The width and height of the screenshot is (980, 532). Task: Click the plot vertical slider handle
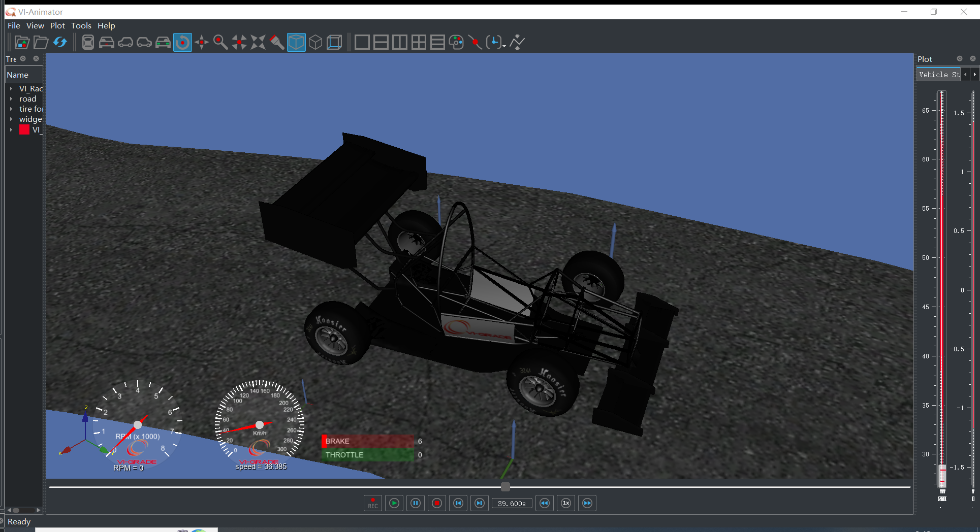coord(942,476)
